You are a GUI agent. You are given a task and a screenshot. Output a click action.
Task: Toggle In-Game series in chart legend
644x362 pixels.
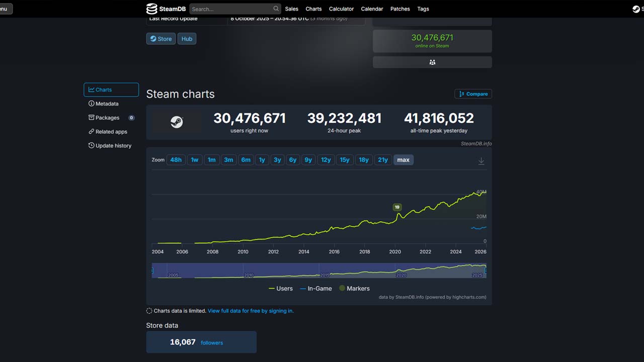click(x=316, y=289)
